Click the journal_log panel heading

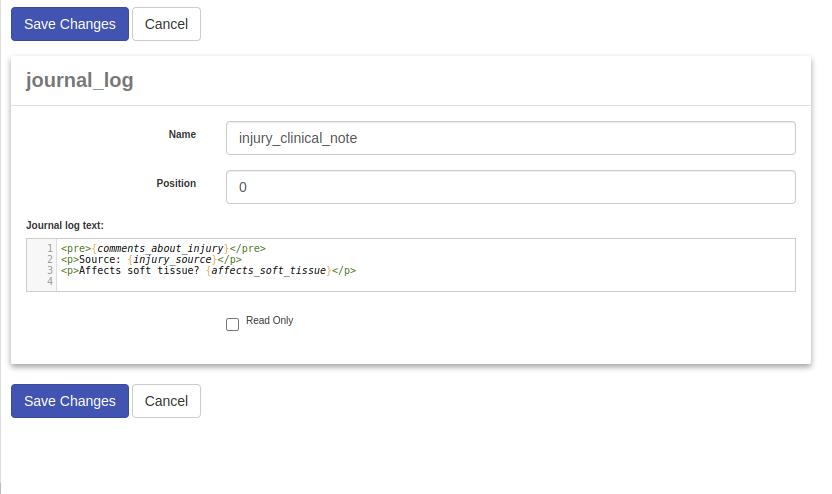[x=79, y=81]
